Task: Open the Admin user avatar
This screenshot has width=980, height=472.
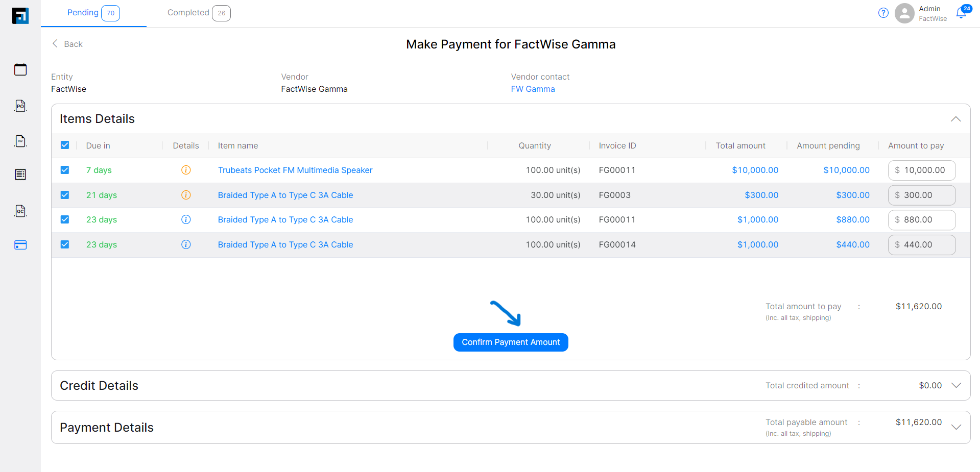Action: [x=904, y=13]
